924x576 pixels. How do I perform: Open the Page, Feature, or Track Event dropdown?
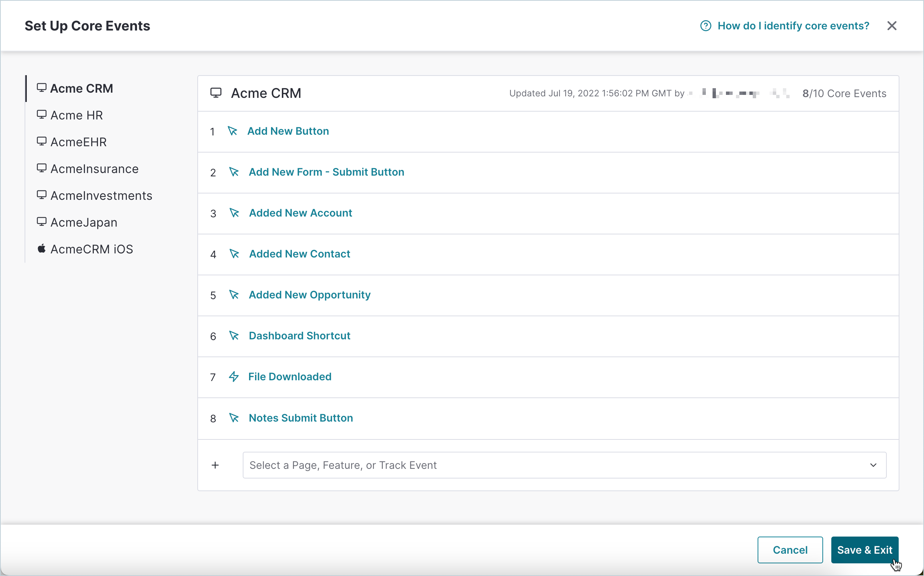tap(564, 465)
